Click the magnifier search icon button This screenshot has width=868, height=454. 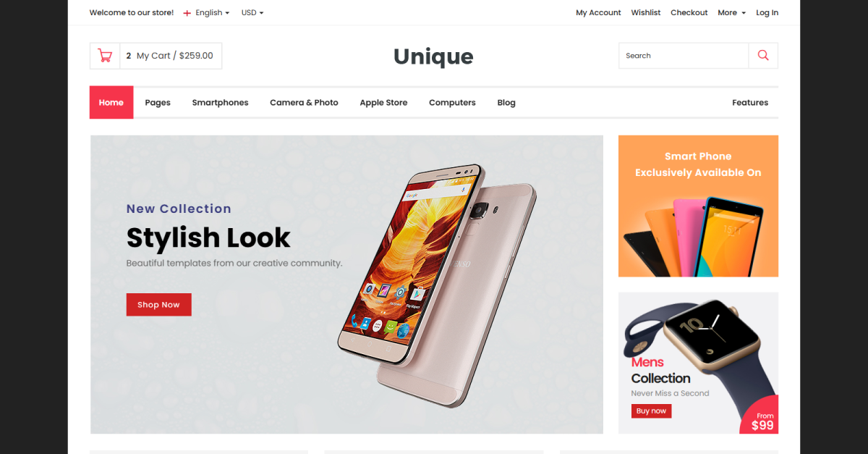763,56
